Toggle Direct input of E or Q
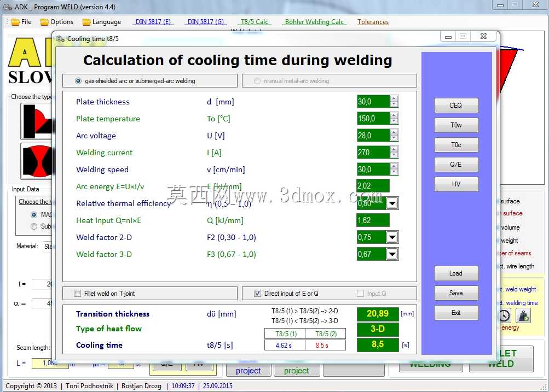The image size is (549, 392). 257,294
